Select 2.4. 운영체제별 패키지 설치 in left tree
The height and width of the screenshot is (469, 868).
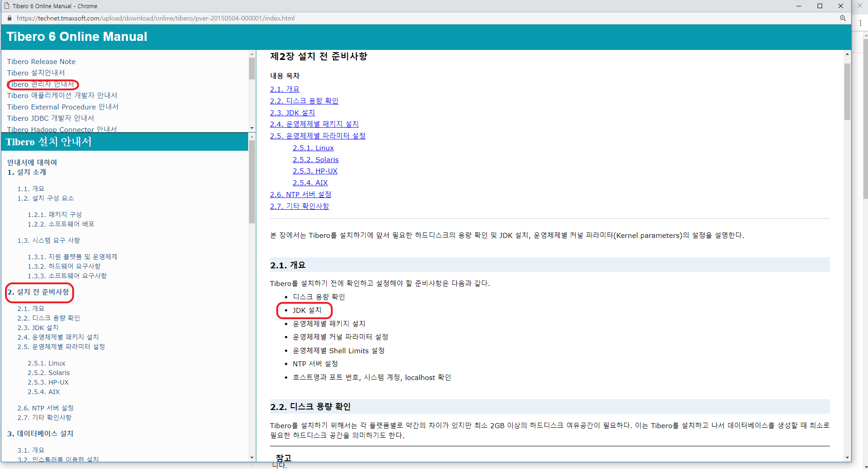(58, 337)
